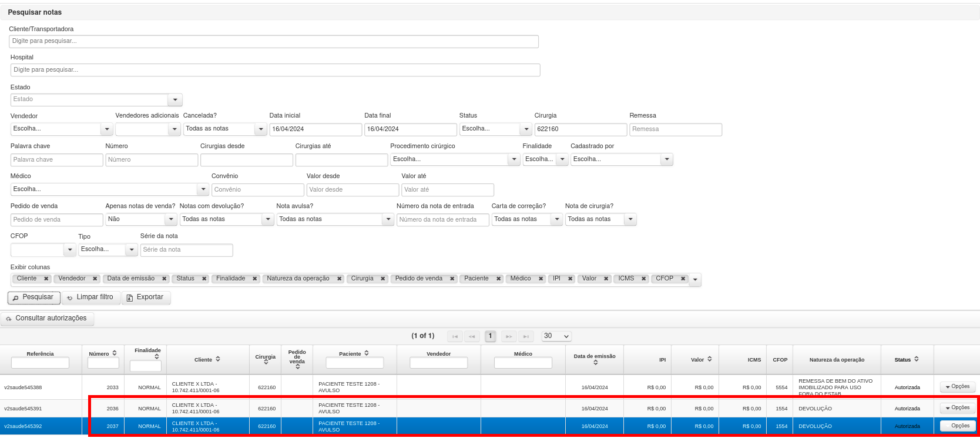Open the Status filter dropdown
Viewport: 980px width, 438px height.
526,129
